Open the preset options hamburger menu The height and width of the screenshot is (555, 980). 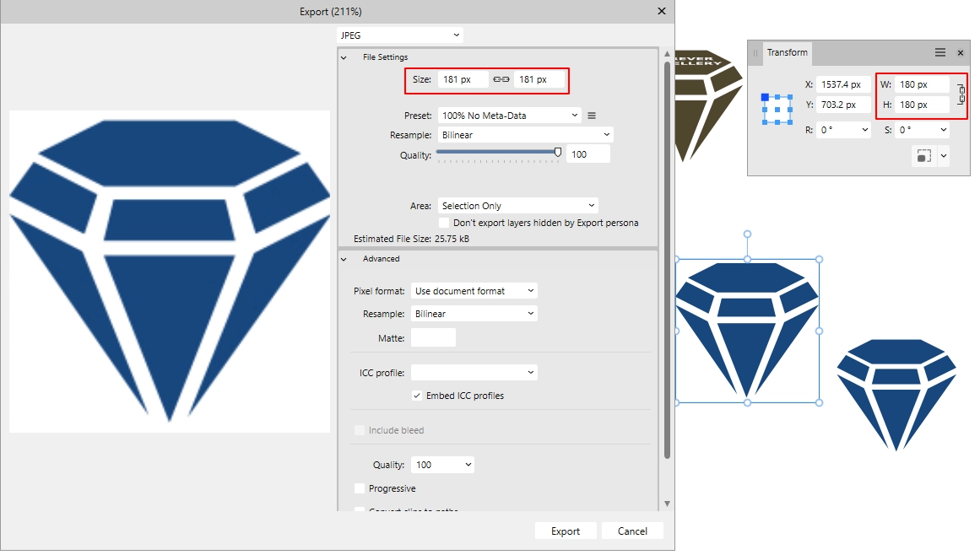[x=591, y=116]
